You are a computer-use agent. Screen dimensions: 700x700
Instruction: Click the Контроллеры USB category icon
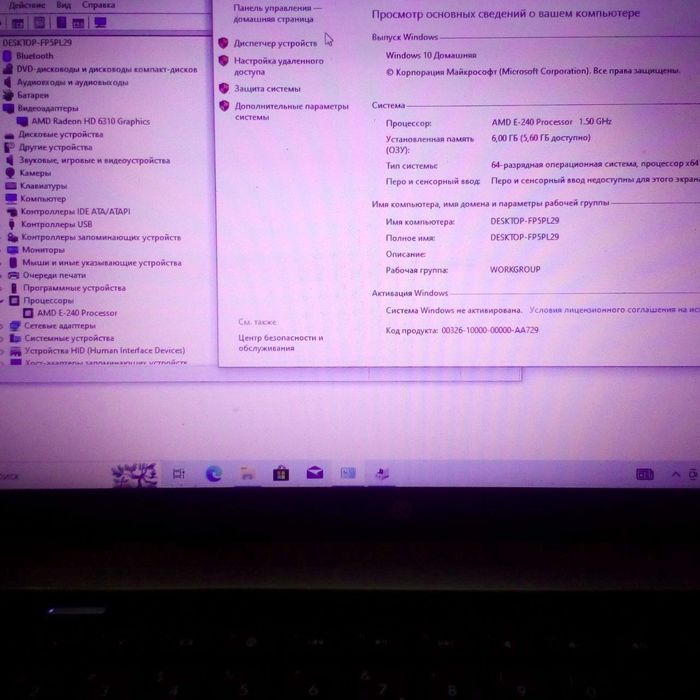(x=12, y=224)
